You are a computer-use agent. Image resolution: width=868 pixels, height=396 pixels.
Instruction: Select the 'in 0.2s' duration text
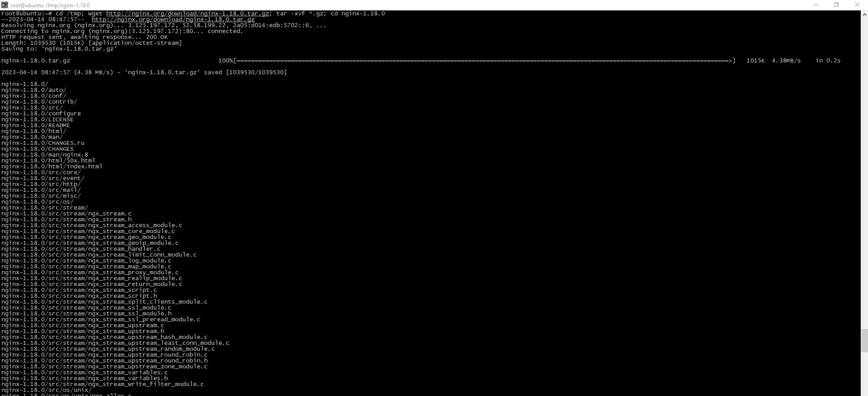[828, 61]
